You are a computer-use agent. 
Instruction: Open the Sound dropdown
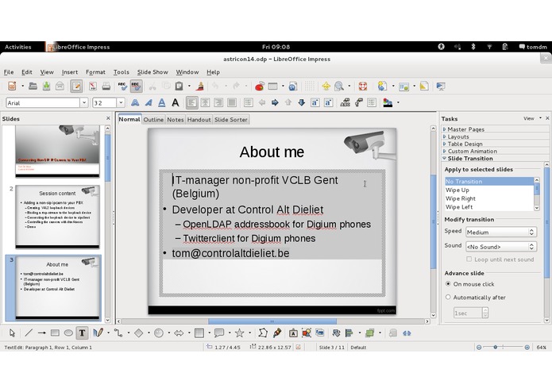pos(501,247)
